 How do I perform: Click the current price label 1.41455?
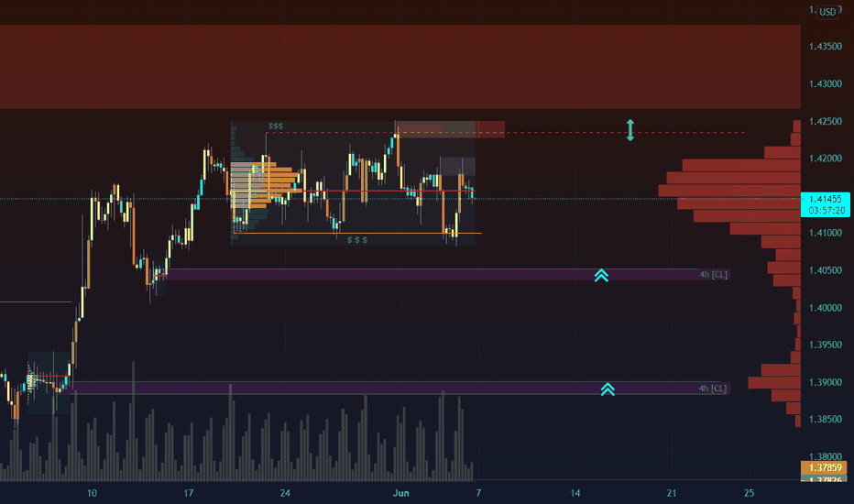825,200
